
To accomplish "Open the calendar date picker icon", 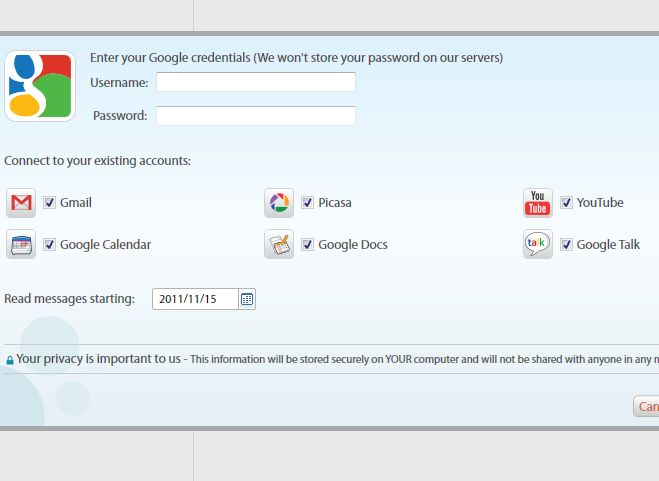I will click(x=247, y=299).
